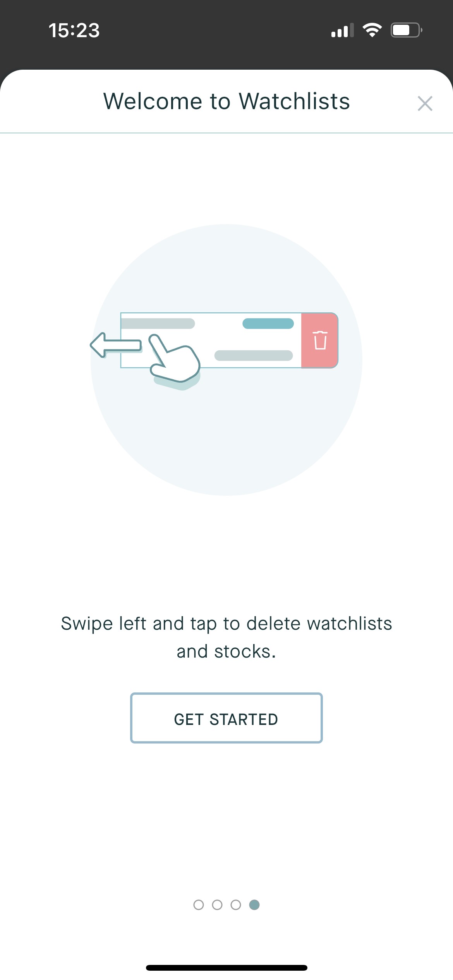Image resolution: width=453 pixels, height=980 pixels.
Task: Click the left-pointing swipe arrow illustration
Action: (116, 344)
